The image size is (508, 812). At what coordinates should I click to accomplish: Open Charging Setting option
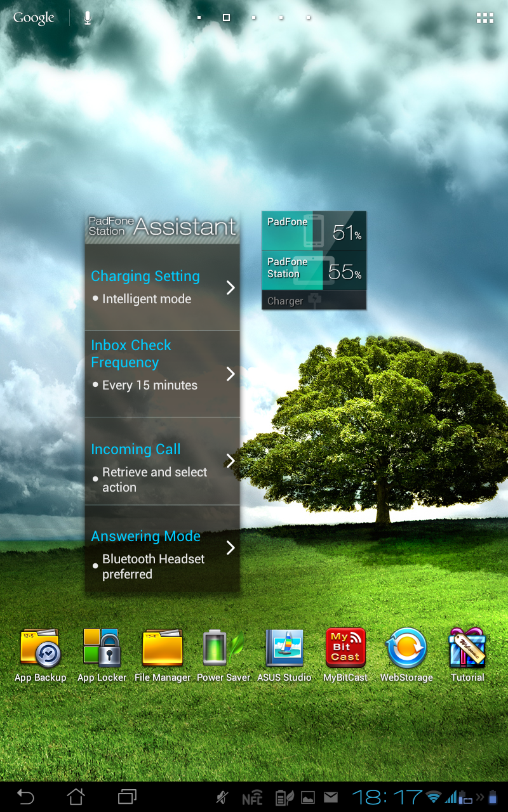(x=163, y=287)
